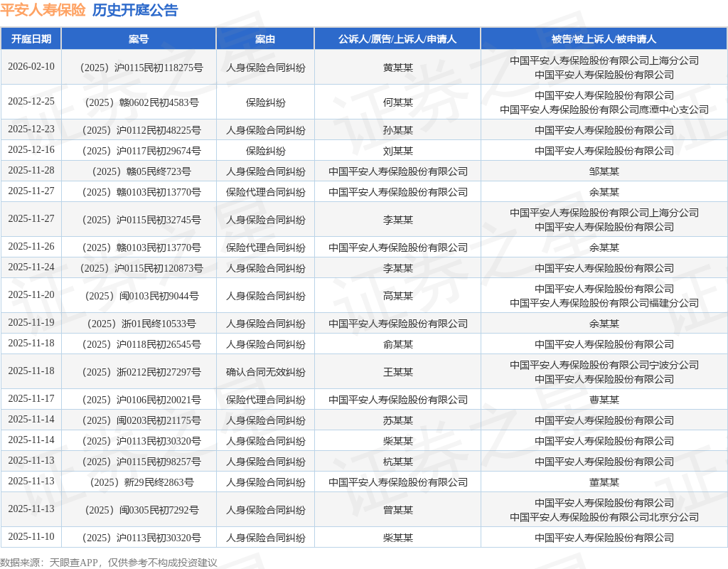Select the date cell 2025-11-19

click(x=31, y=322)
